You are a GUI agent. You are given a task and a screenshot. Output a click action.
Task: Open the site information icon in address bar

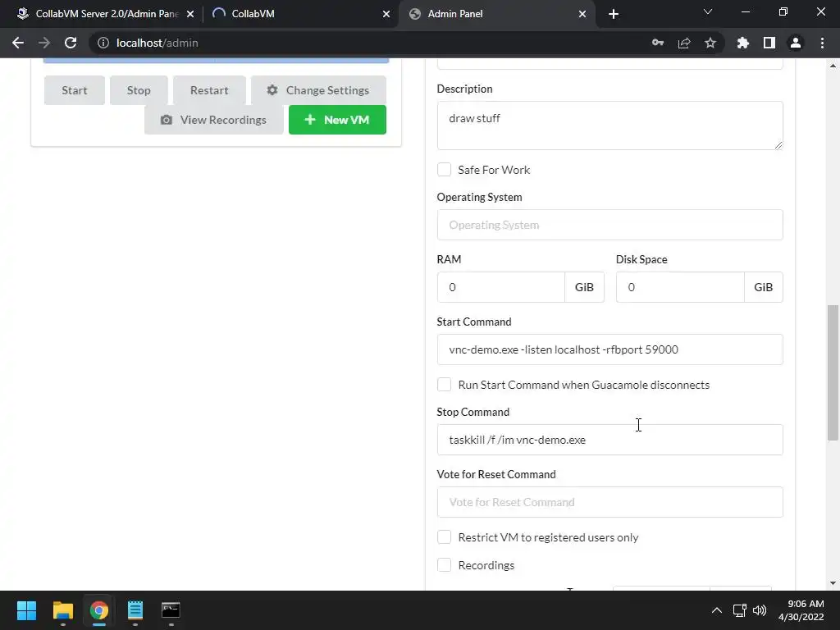103,43
